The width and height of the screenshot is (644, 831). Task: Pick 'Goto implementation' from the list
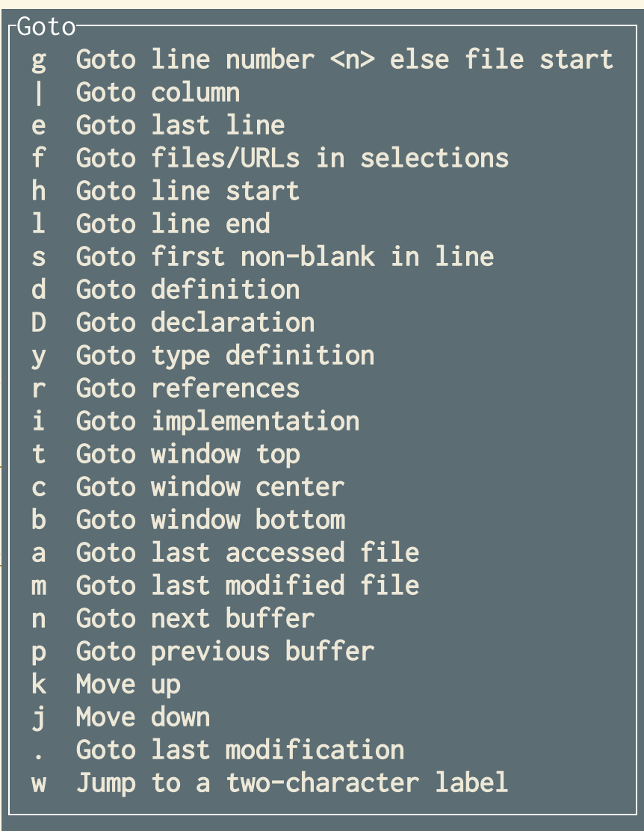217,421
